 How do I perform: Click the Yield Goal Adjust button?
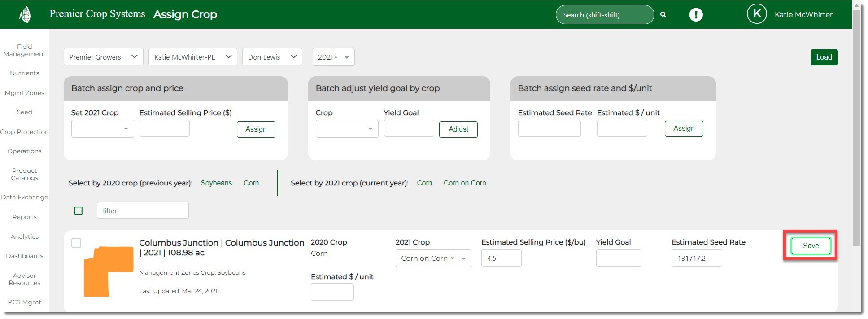point(458,129)
